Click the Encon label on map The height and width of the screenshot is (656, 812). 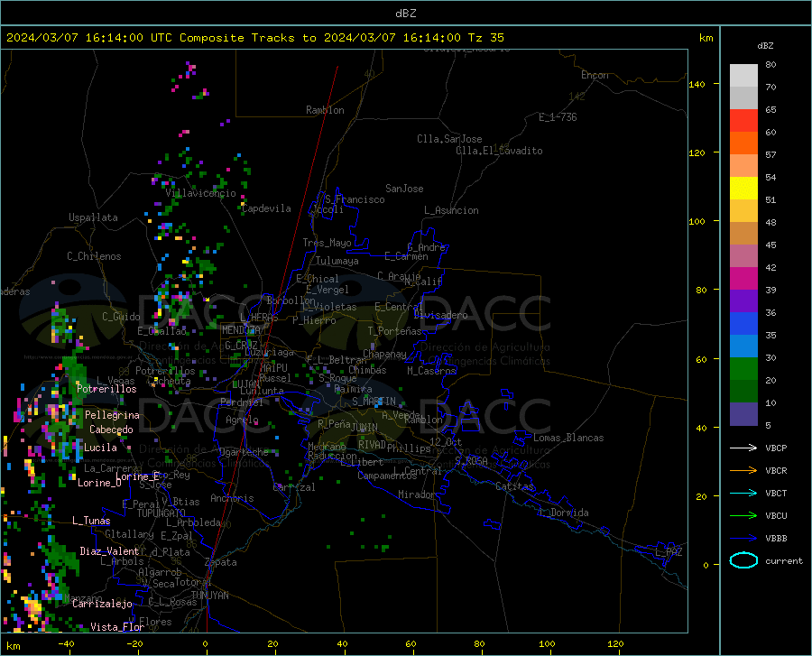click(595, 75)
